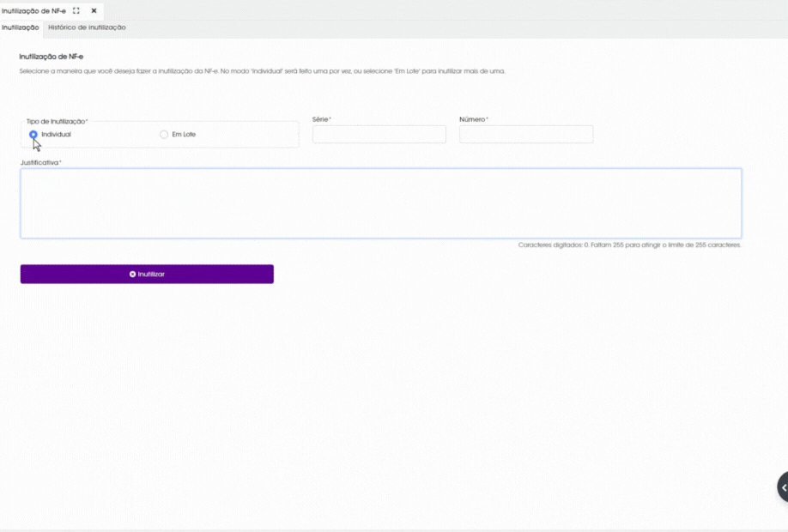Image resolution: width=788 pixels, height=532 pixels.
Task: Focus the Série input field
Action: pyautogui.click(x=379, y=134)
